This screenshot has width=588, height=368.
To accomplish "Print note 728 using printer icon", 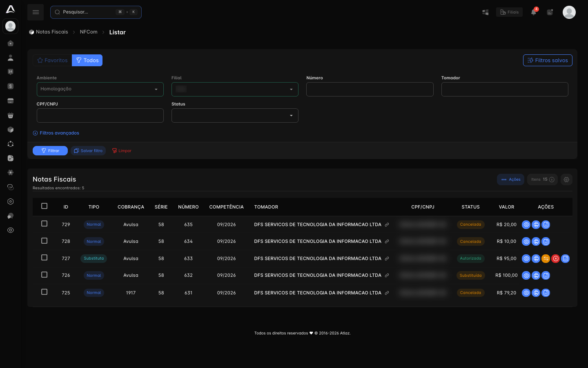I will click(536, 242).
